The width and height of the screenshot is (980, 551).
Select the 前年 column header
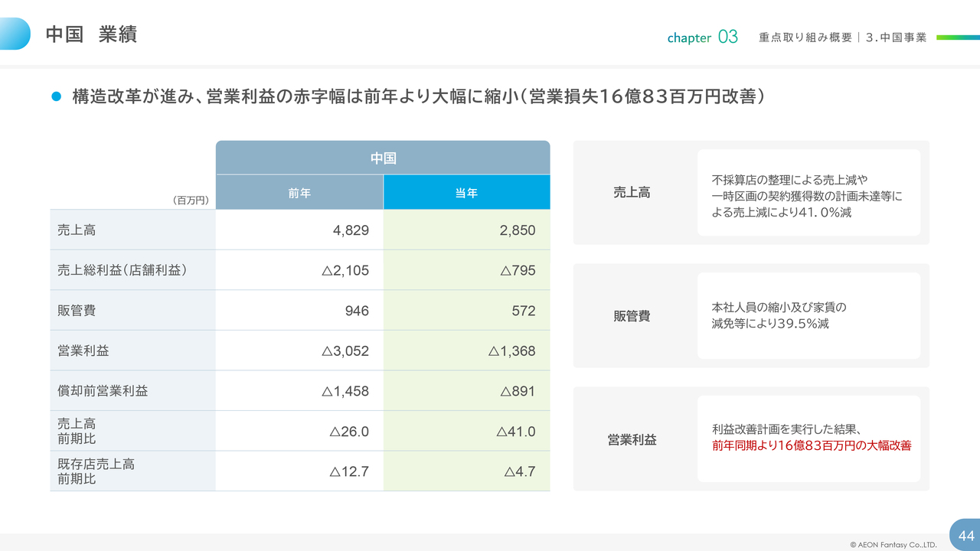[x=299, y=193]
